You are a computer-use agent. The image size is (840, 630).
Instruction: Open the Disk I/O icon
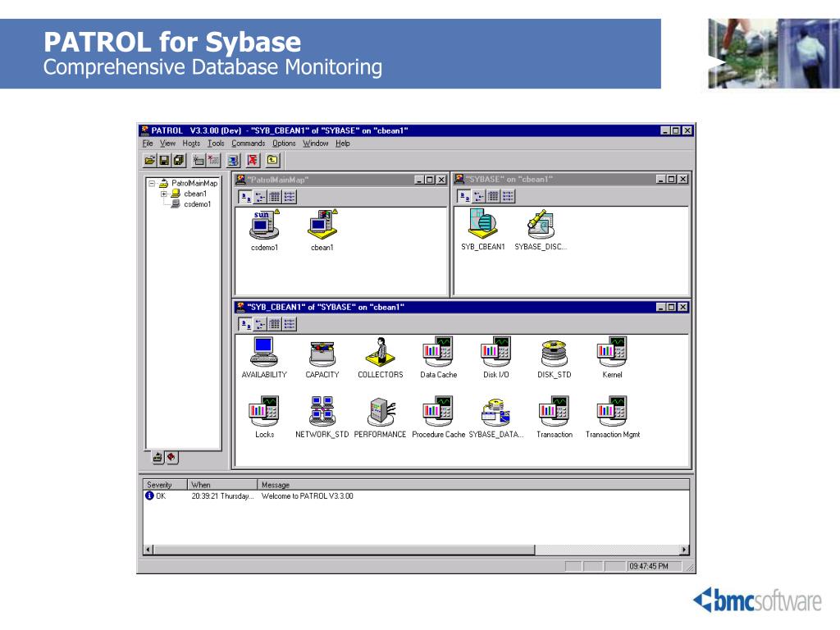(496, 352)
